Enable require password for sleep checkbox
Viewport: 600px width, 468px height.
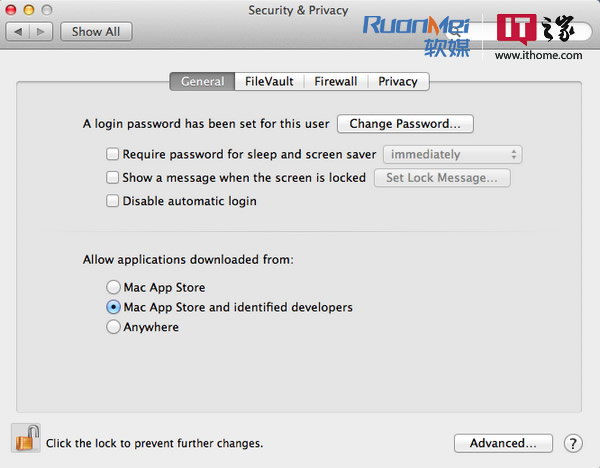click(112, 154)
